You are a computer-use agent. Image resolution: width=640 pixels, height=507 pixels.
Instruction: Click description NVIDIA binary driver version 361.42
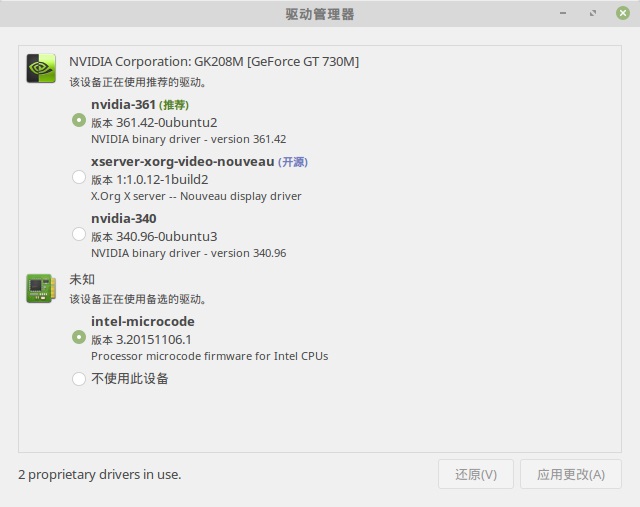[189, 139]
